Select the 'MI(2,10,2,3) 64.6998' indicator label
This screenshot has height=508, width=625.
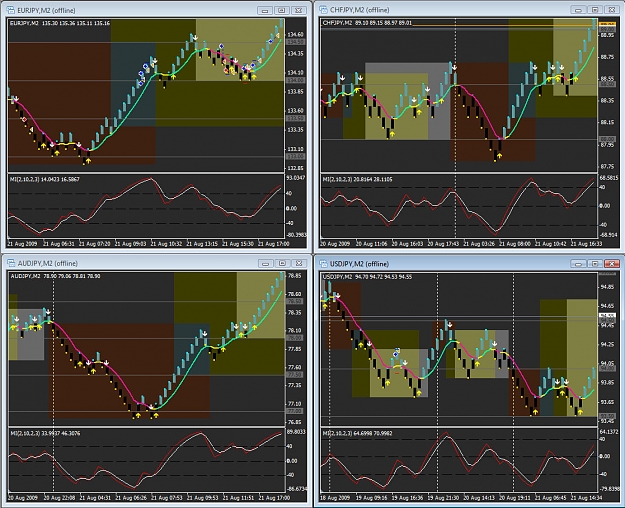(x=358, y=433)
